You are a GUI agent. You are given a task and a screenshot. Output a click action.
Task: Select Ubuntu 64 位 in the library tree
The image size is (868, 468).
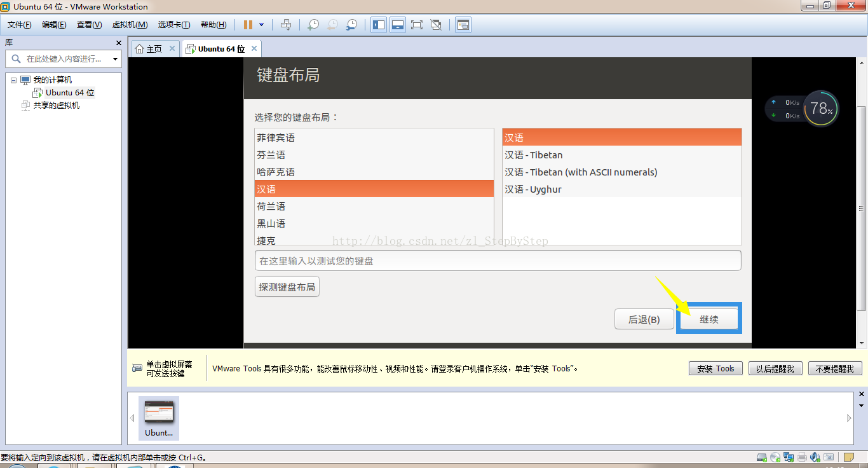tap(70, 93)
